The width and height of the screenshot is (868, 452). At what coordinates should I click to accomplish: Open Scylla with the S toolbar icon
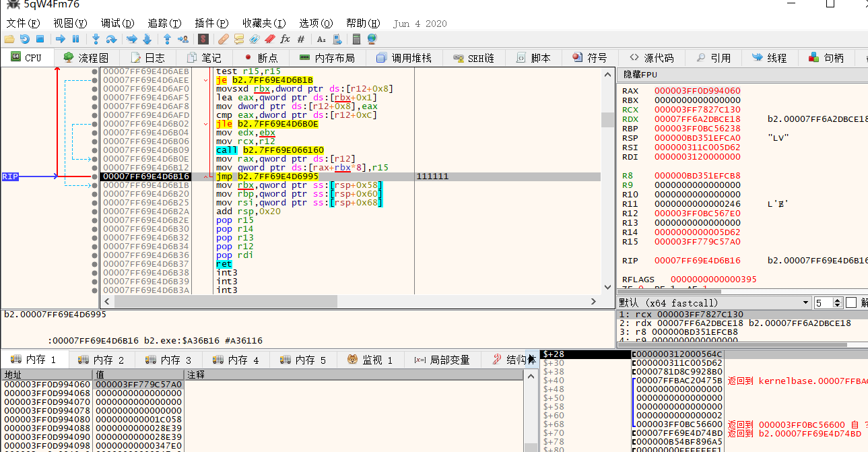(x=205, y=39)
